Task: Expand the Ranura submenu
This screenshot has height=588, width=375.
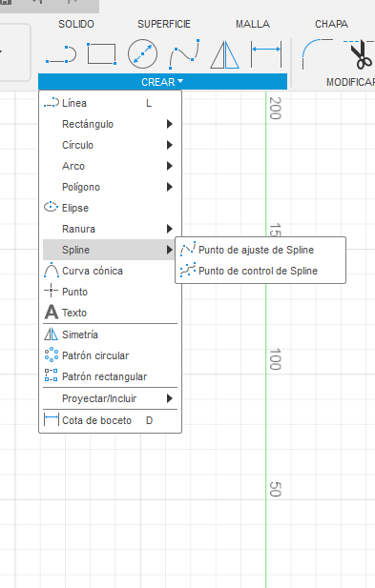Action: (x=111, y=229)
